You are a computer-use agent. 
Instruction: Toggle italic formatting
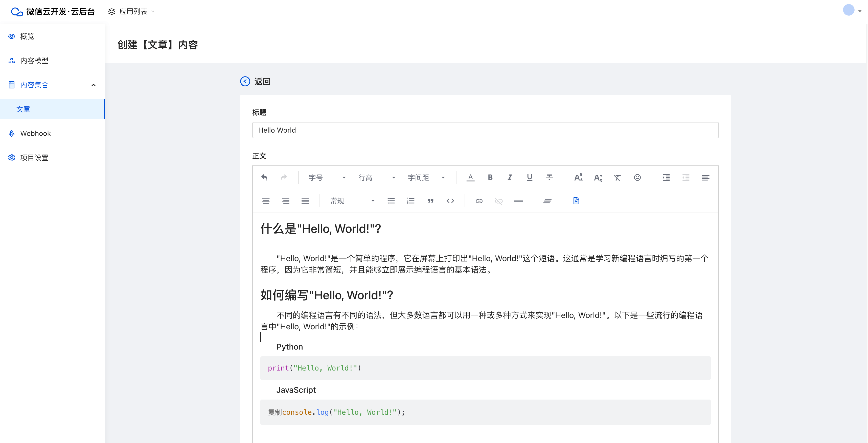[x=510, y=177]
